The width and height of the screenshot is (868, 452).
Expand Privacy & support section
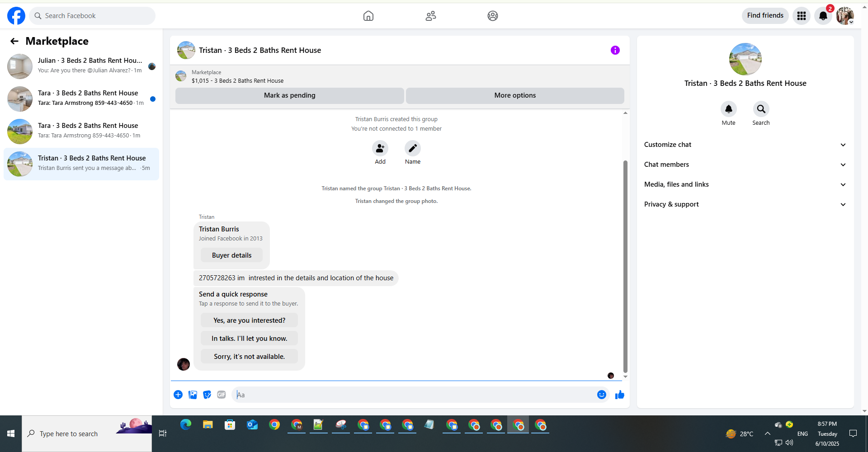tap(745, 204)
